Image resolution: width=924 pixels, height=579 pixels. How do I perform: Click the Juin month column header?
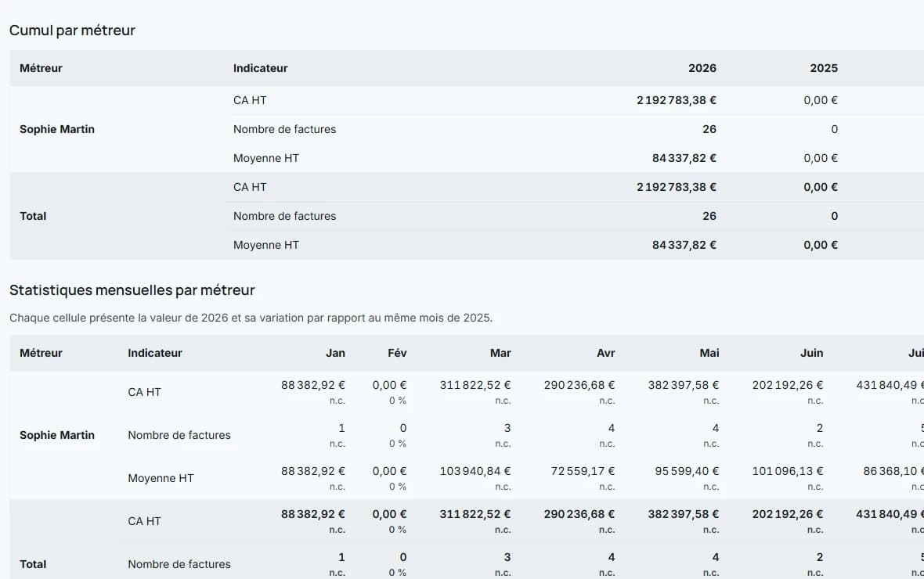tap(811, 354)
